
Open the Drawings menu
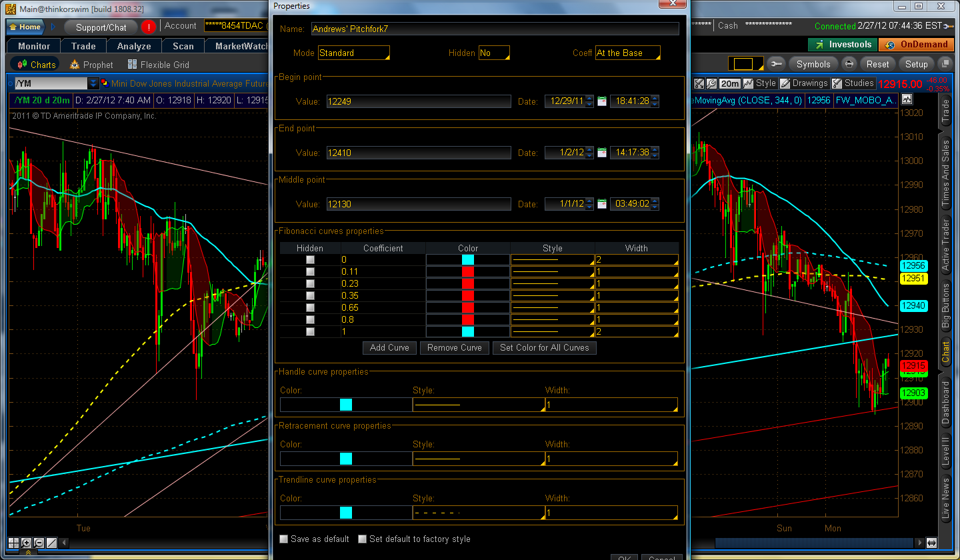[805, 83]
